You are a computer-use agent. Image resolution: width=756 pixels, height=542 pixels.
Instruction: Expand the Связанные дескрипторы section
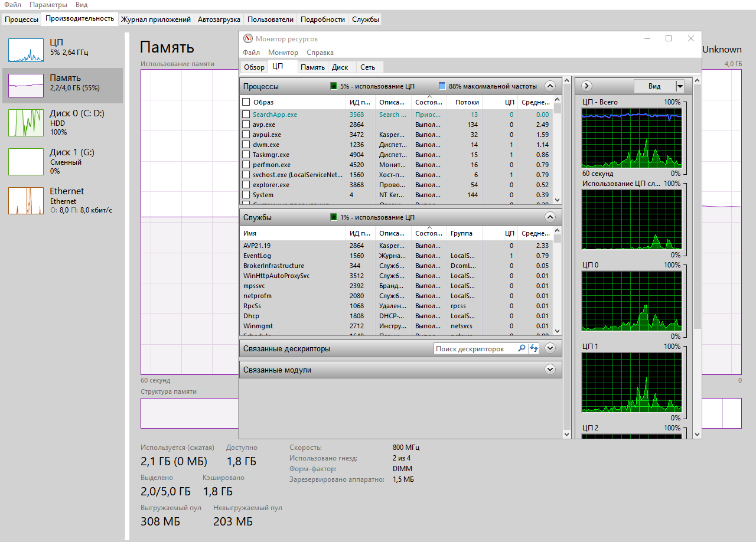pos(550,348)
